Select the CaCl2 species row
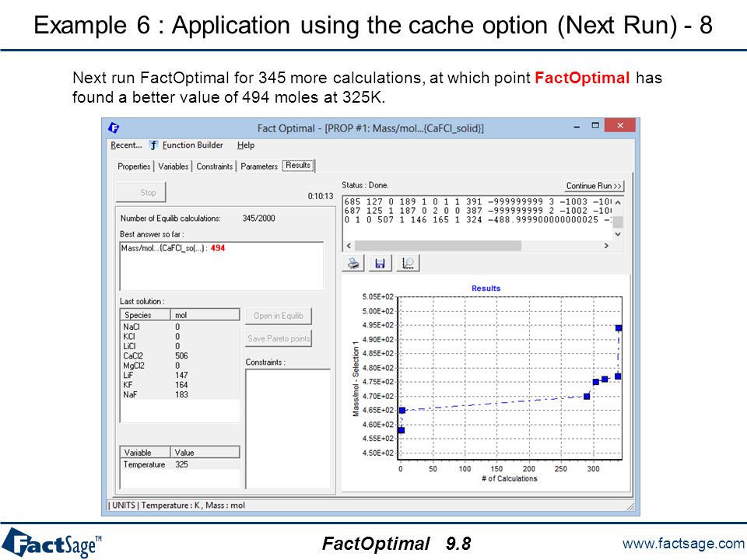Viewport: 747px width, 560px height. tap(180, 355)
